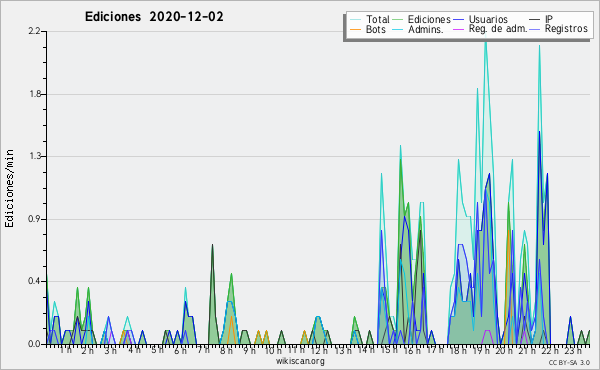Click the 'Admins.' legend label
This screenshot has width=600, height=370.
click(x=426, y=29)
